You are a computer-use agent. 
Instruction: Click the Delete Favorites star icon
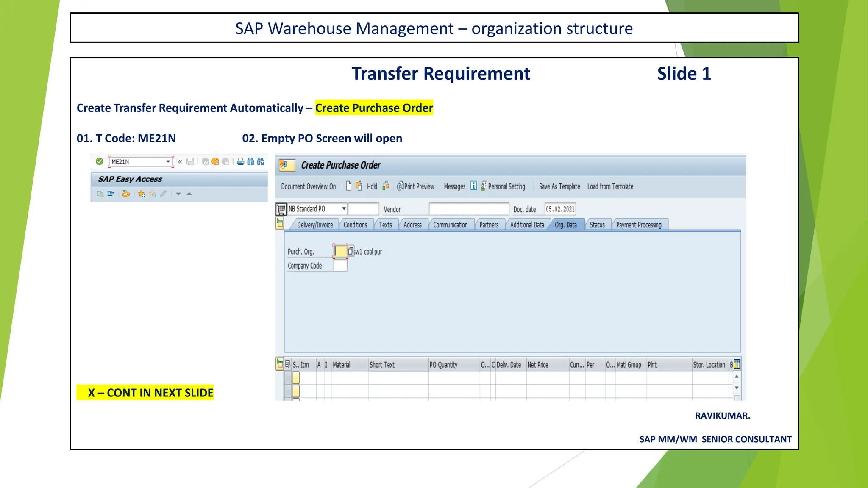point(153,194)
